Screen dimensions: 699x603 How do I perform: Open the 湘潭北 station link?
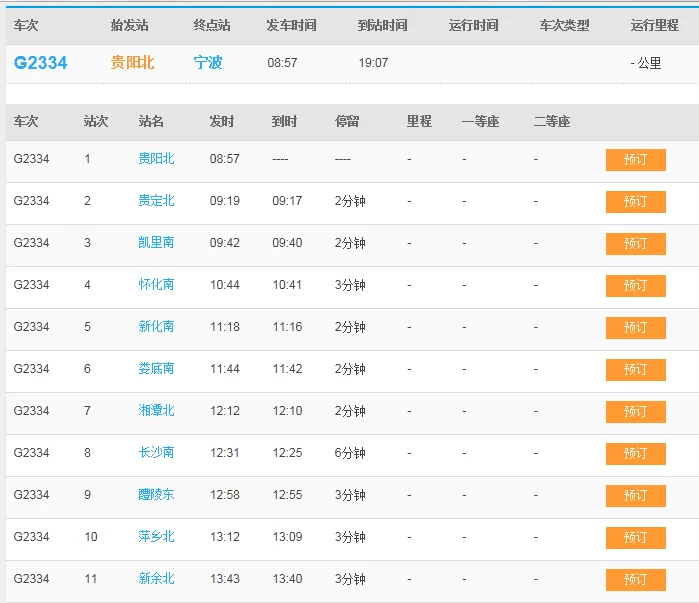coord(156,411)
